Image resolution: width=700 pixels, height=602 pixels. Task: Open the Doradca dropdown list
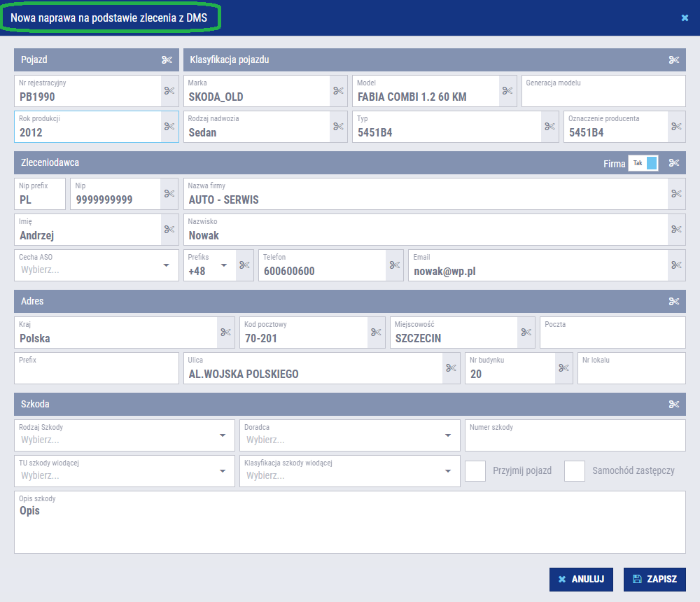(448, 435)
